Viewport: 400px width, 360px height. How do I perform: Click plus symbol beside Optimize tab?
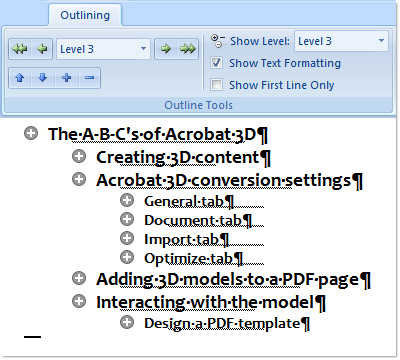coord(127,257)
